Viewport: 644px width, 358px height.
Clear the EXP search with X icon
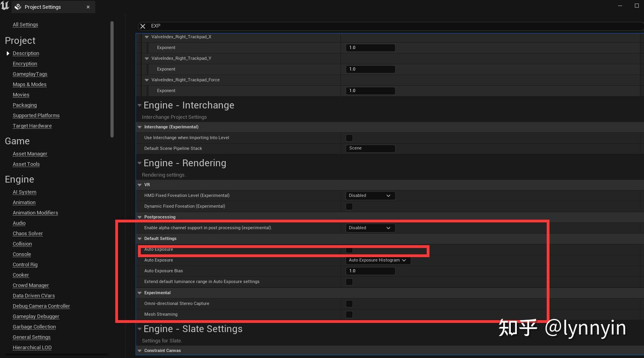143,26
